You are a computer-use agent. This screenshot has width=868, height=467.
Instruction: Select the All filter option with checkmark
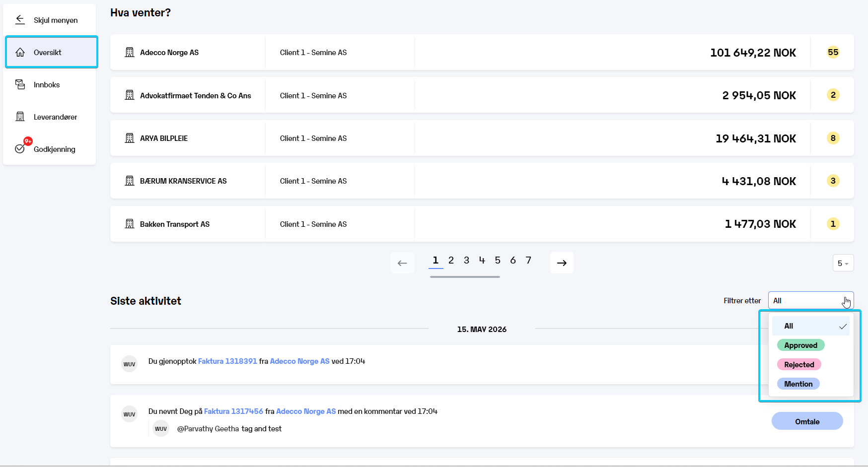pyautogui.click(x=810, y=326)
